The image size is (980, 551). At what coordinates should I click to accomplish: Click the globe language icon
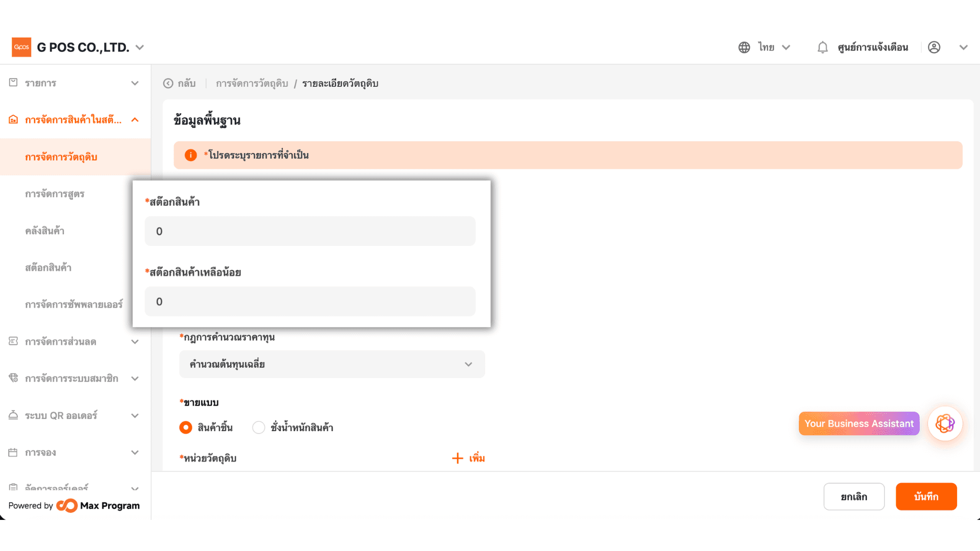click(x=744, y=47)
